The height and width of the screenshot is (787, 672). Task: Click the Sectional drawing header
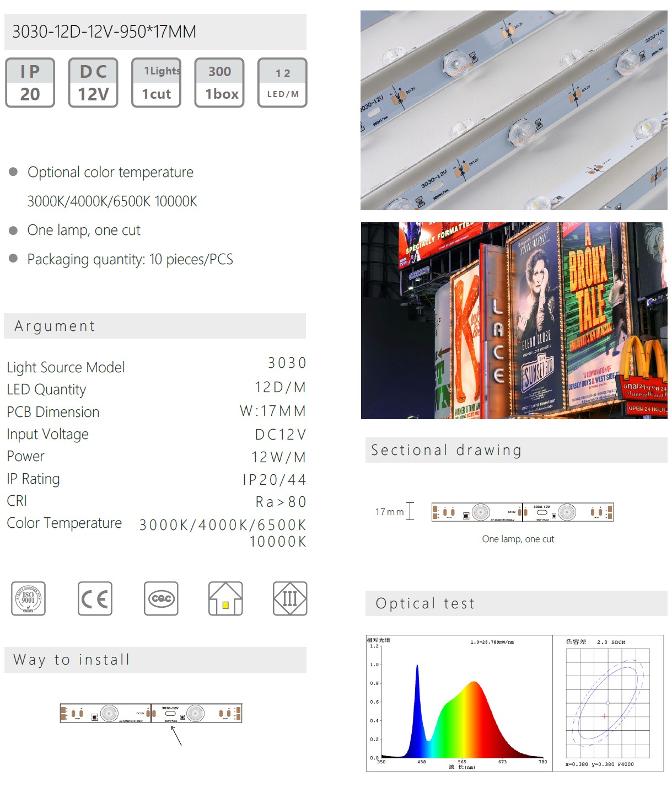coord(516,450)
